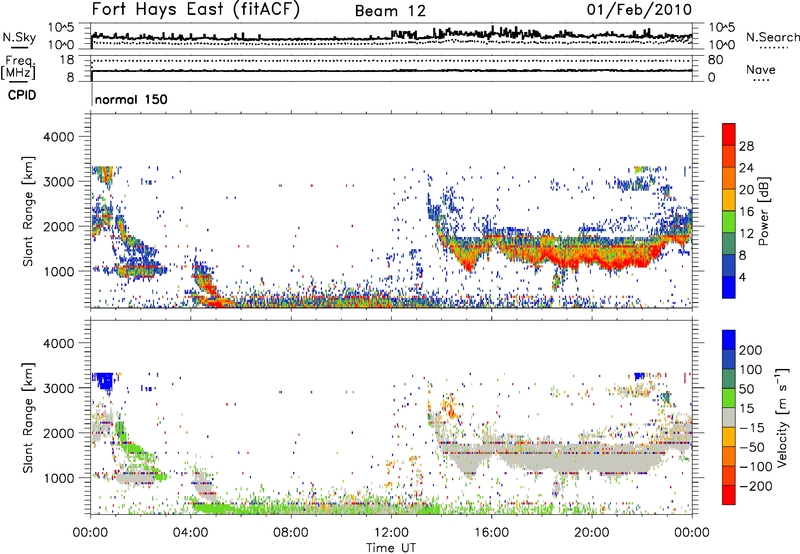Click the 4000 tick of the power panel
The height and width of the screenshot is (554, 800).
tap(58, 137)
